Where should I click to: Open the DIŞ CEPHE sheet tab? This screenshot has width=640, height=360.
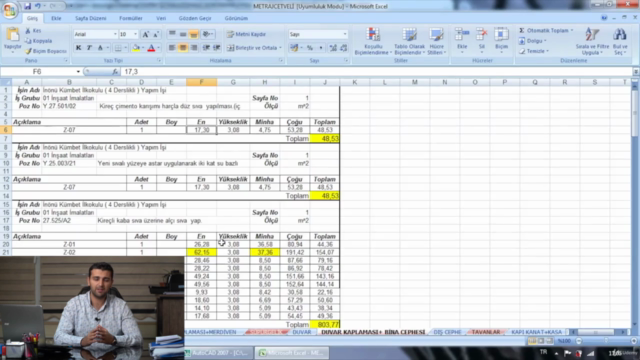pyautogui.click(x=447, y=332)
